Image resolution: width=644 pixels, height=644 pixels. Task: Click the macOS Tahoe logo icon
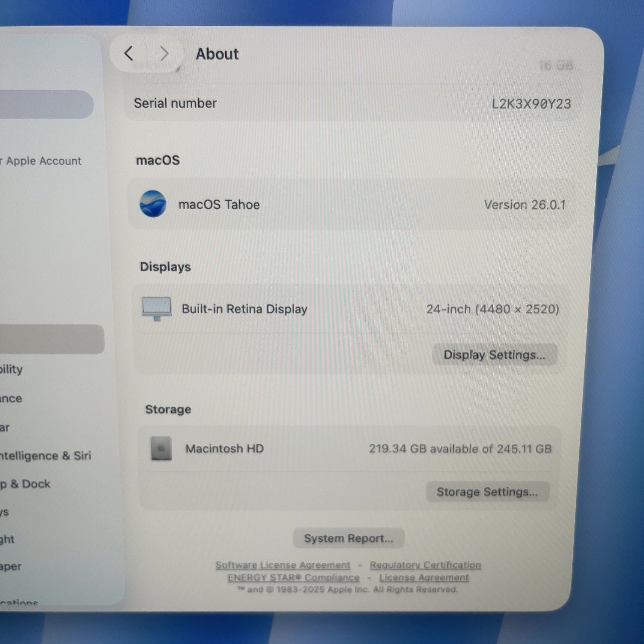click(x=153, y=204)
